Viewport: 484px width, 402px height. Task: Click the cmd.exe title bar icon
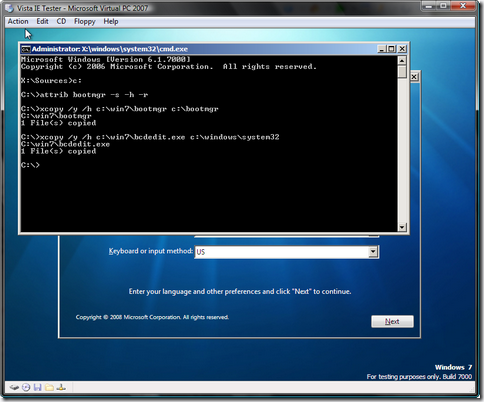(26, 49)
